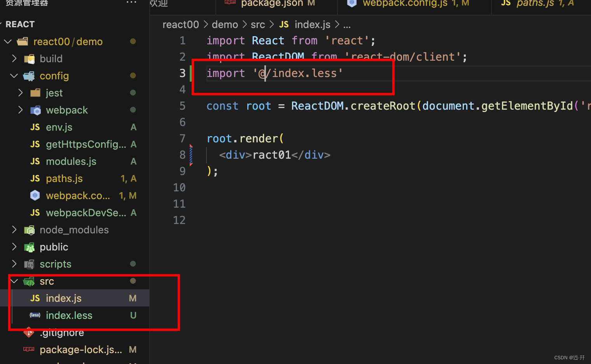Click line number 12 in the gutter
Image resolution: width=591 pixels, height=364 pixels.
coord(179,220)
